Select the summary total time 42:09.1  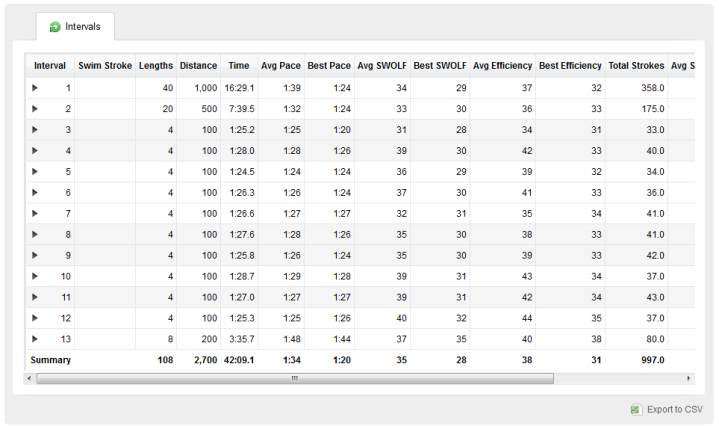click(239, 360)
